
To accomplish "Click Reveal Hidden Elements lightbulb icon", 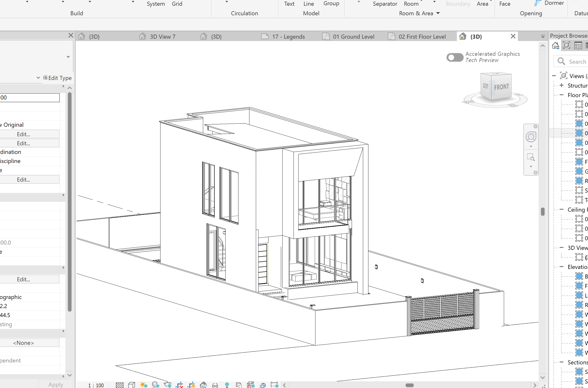I will click(x=227, y=385).
